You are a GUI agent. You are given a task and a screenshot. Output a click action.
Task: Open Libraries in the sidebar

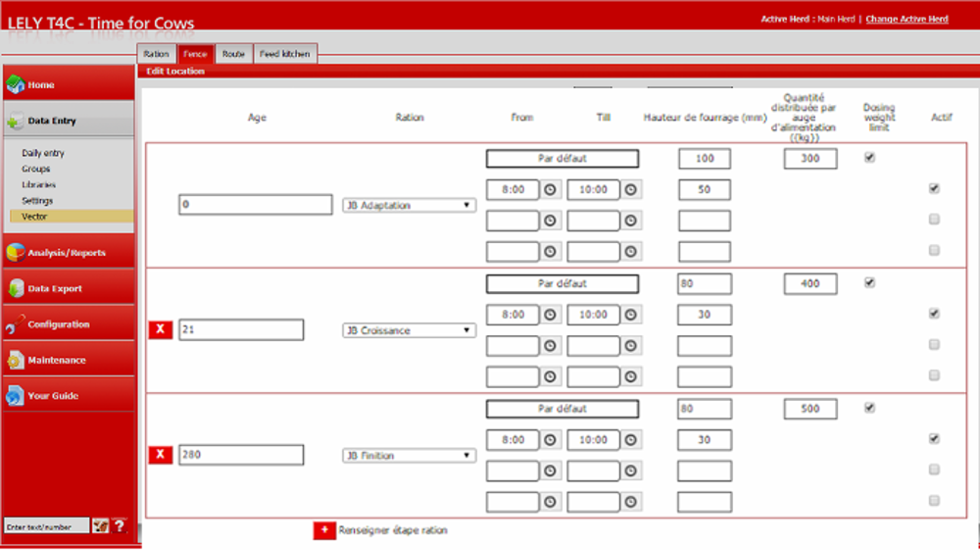[x=39, y=184]
